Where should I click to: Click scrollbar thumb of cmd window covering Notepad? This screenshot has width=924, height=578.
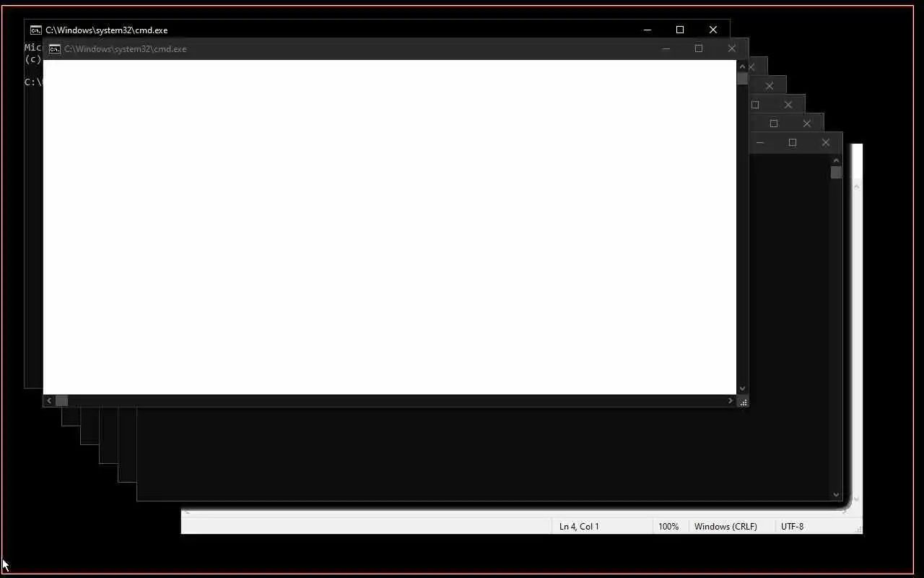click(836, 173)
